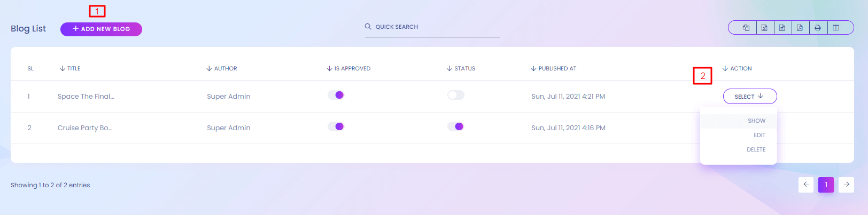Go to next page arrow
868x215 pixels.
click(x=846, y=185)
